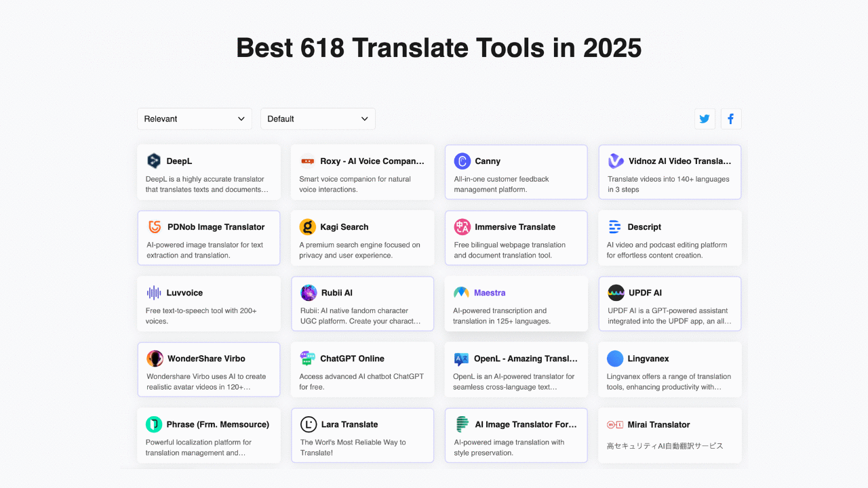Click the OpenL translator icon
Image resolution: width=868 pixels, height=488 pixels.
tap(461, 359)
